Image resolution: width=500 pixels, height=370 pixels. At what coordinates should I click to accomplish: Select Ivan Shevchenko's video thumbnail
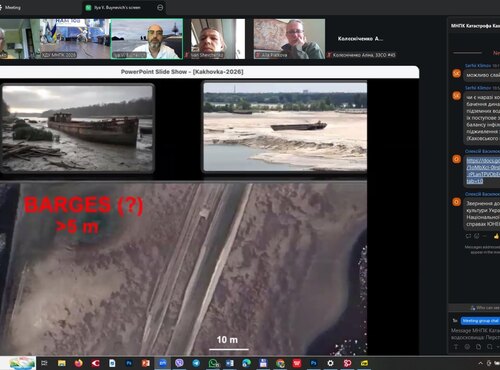point(217,39)
